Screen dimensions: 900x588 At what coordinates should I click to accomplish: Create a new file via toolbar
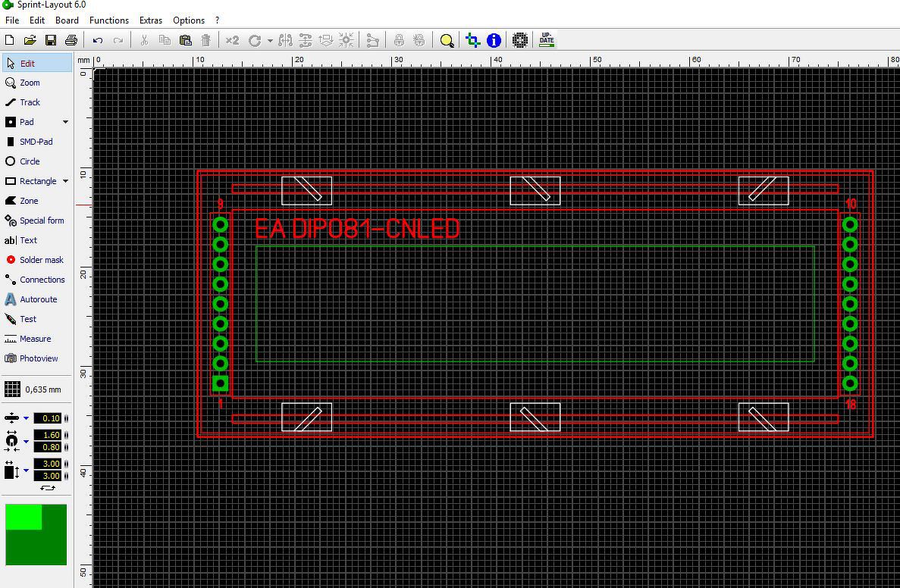coord(10,40)
